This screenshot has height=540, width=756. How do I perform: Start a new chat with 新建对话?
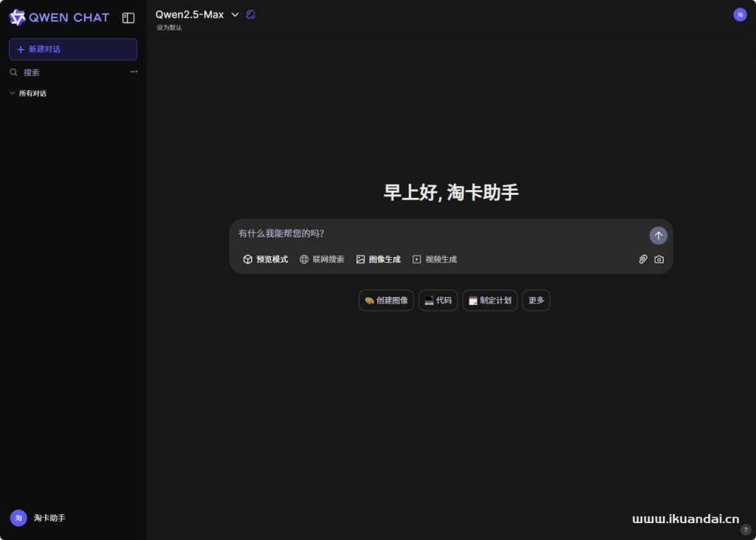(x=73, y=49)
